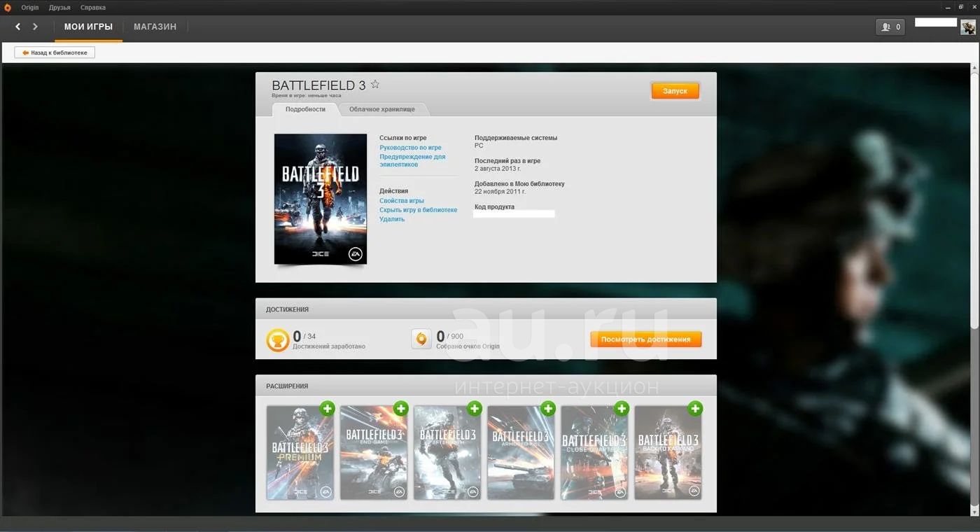Select the Подробности tab
This screenshot has height=532, width=980.
(305, 109)
